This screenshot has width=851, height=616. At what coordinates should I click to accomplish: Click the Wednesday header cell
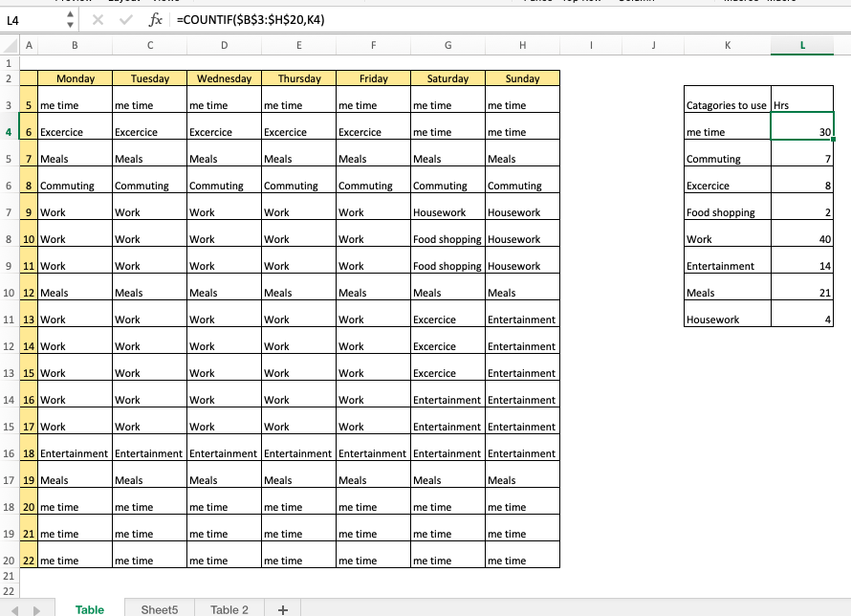point(224,78)
